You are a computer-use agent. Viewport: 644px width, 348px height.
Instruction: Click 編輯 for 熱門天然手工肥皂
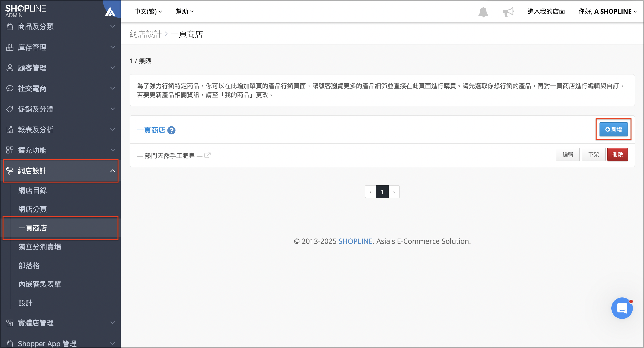[568, 155]
